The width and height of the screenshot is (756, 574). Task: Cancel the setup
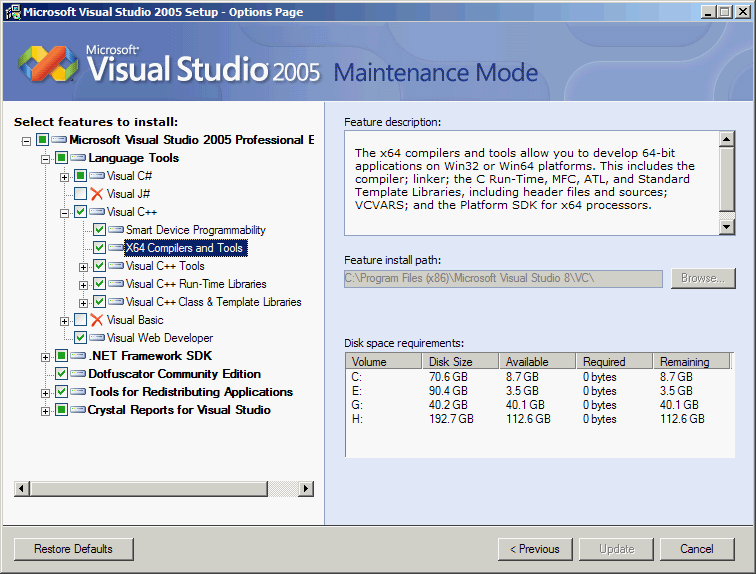(697, 549)
